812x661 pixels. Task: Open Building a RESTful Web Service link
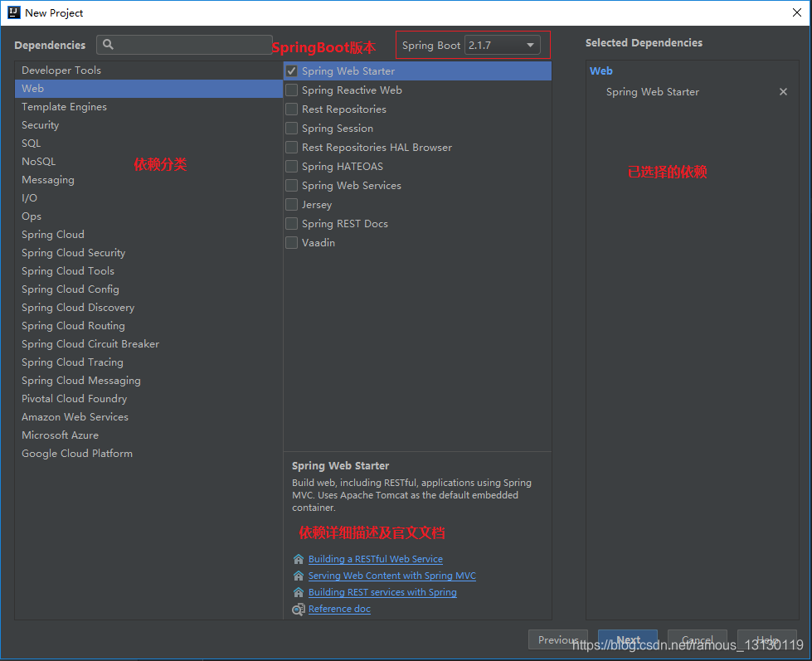[x=376, y=559]
